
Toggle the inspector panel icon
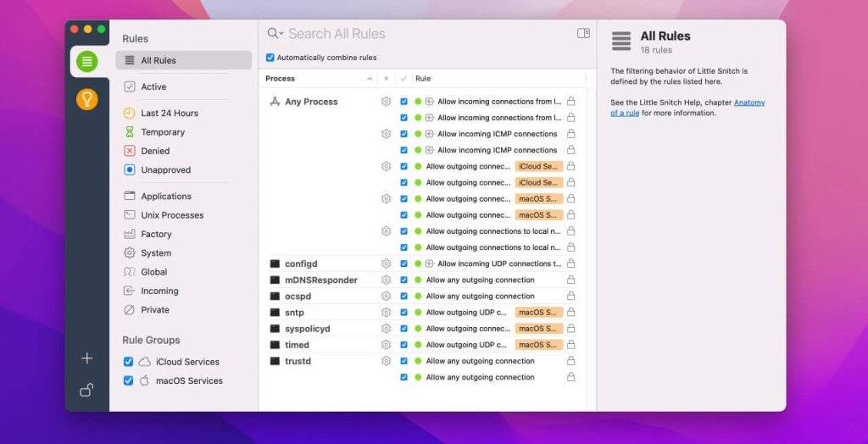[583, 33]
